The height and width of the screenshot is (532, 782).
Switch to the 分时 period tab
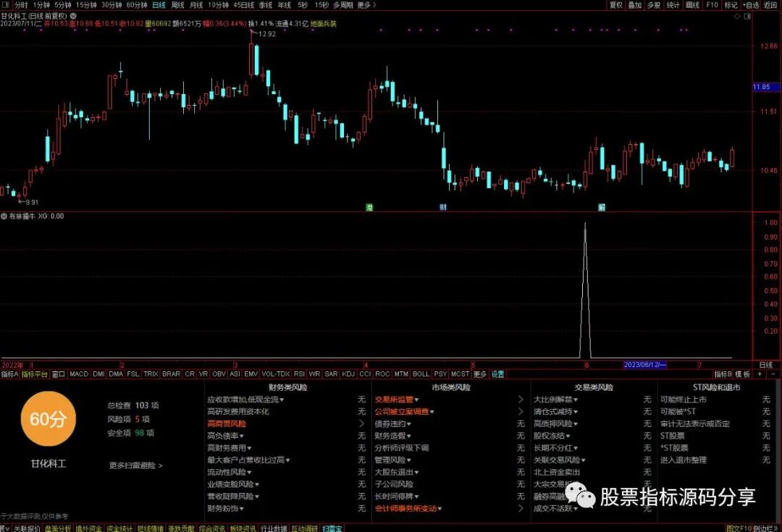(21, 4)
